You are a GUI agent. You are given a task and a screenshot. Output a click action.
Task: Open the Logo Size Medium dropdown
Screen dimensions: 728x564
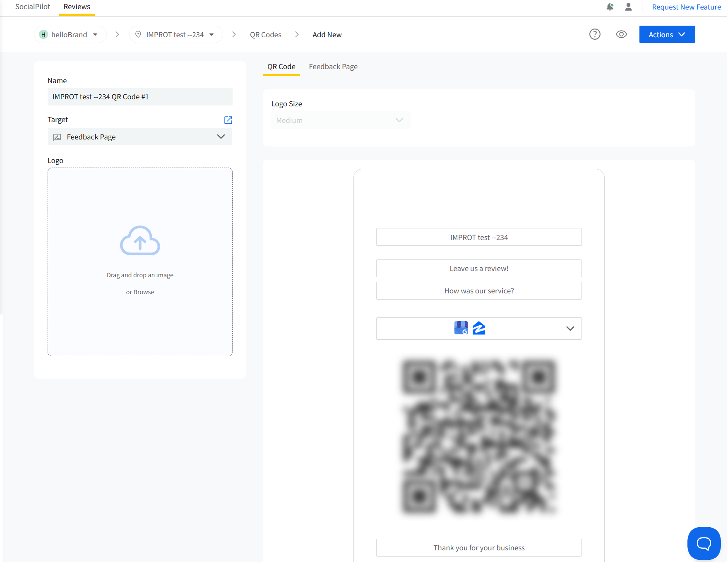[341, 120]
